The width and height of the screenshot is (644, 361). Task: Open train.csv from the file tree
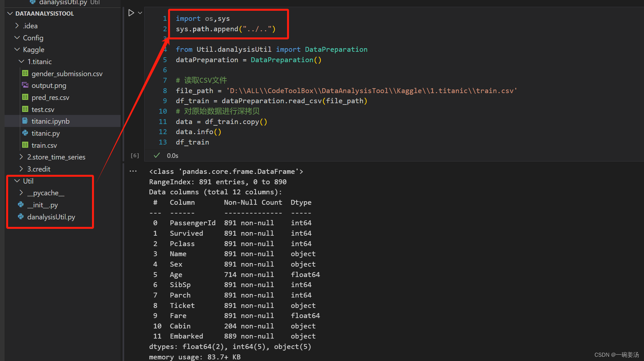pos(44,145)
